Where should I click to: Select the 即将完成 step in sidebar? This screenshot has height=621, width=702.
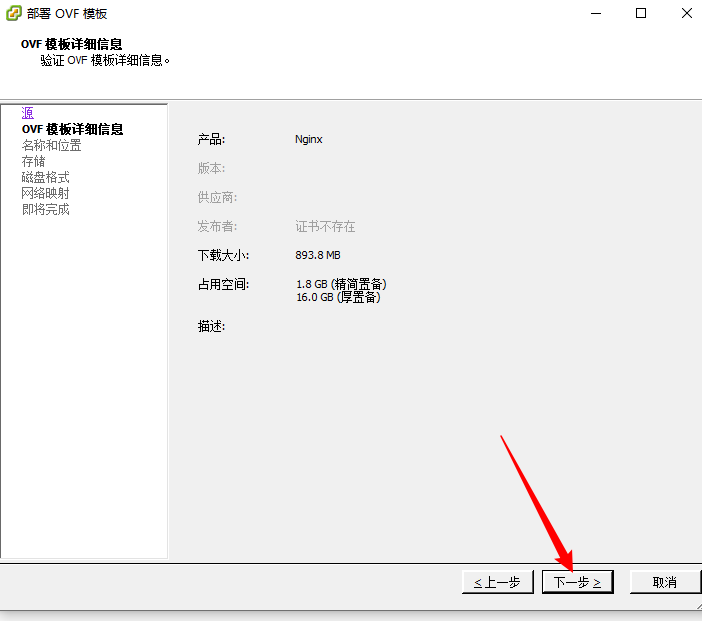coord(45,209)
